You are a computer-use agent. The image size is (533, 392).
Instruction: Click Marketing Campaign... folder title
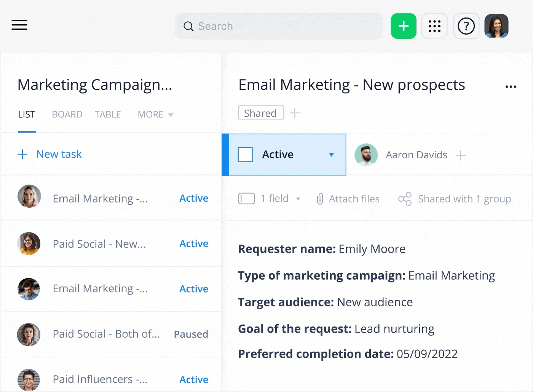(95, 85)
